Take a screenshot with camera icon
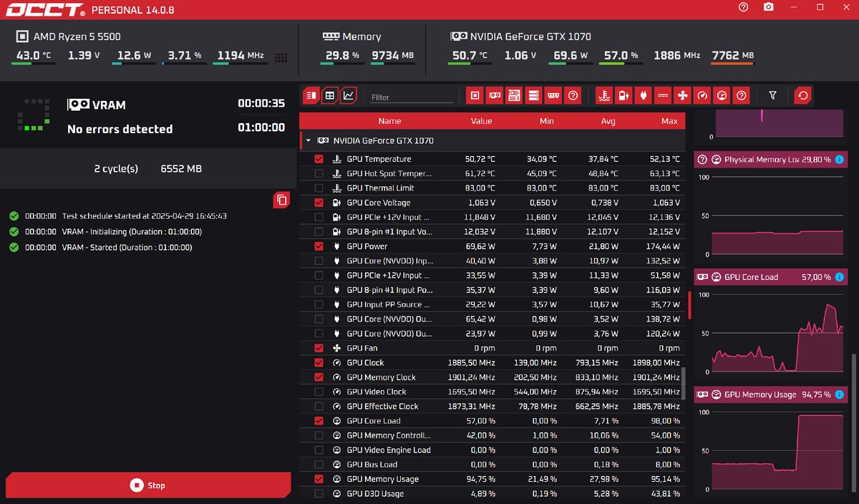 768,7
